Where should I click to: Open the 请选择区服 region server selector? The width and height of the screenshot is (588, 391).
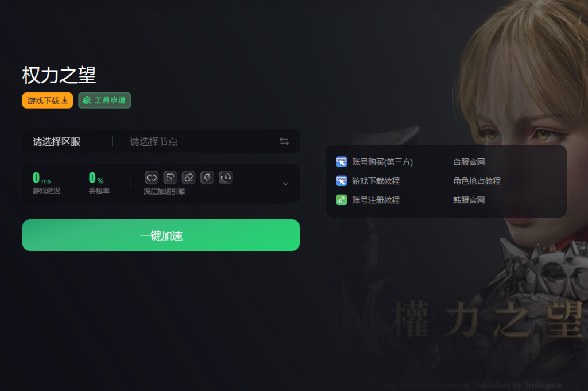(57, 141)
